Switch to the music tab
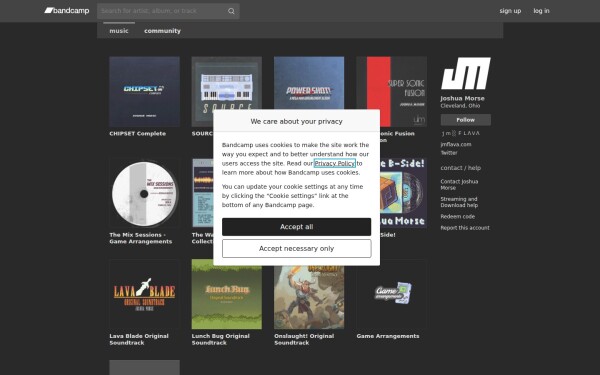 (119, 31)
